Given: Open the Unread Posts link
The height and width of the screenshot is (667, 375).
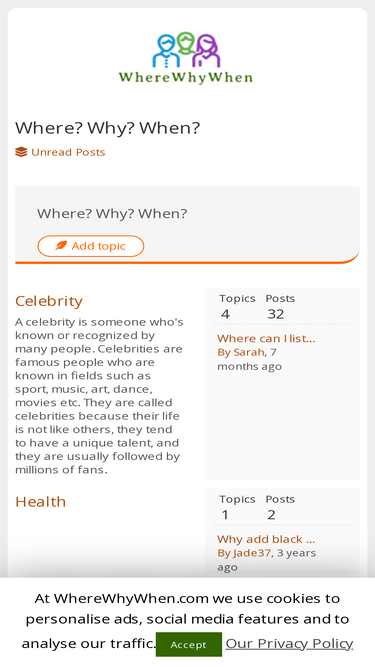Looking at the screenshot, I should coord(68,152).
